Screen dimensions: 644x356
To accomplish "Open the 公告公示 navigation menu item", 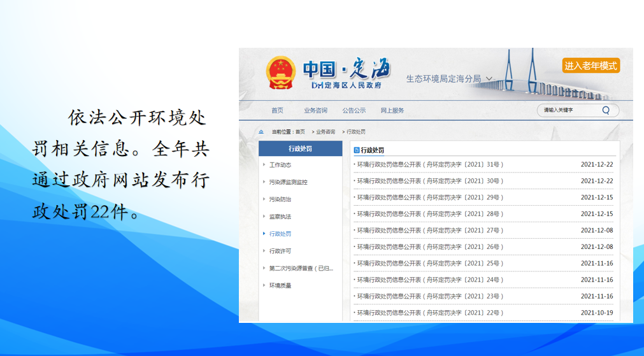I will click(354, 110).
